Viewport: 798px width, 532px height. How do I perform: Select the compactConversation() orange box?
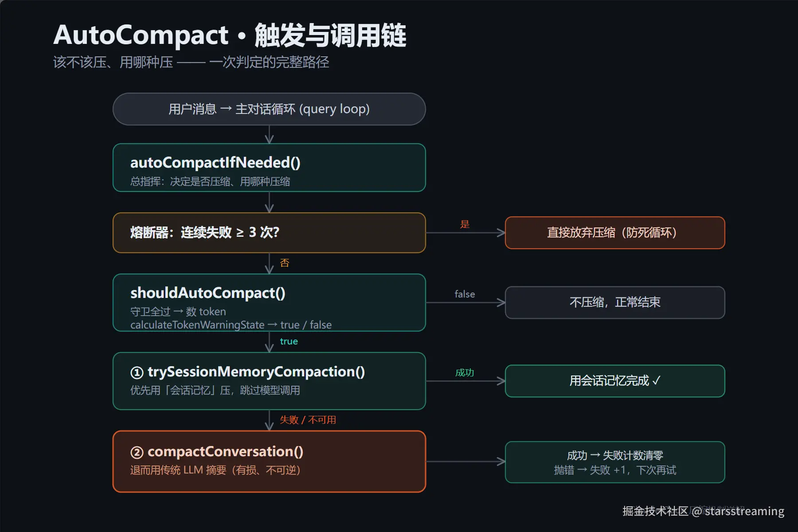click(269, 462)
